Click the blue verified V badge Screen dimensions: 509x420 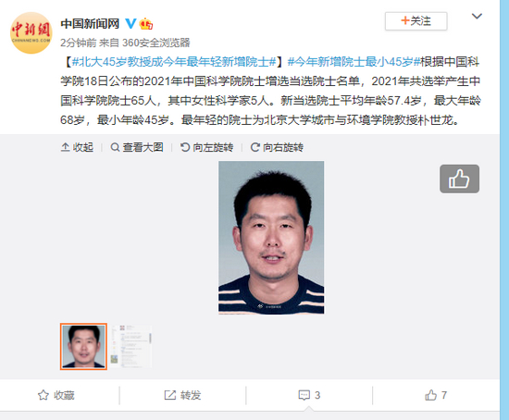(130, 23)
